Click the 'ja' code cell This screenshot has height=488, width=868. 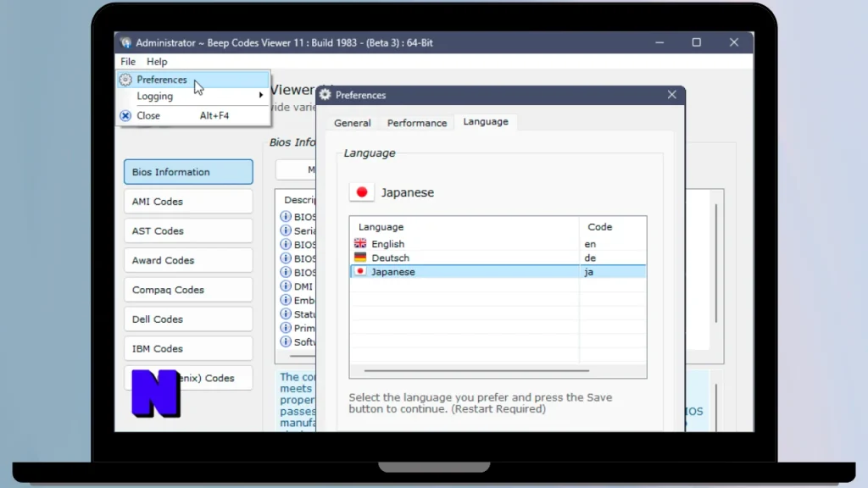(589, 272)
